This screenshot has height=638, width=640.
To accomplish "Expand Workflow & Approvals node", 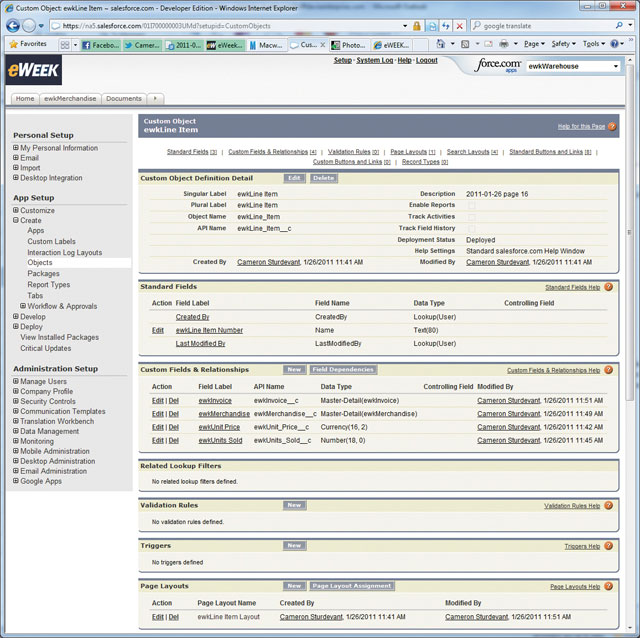I will point(23,306).
